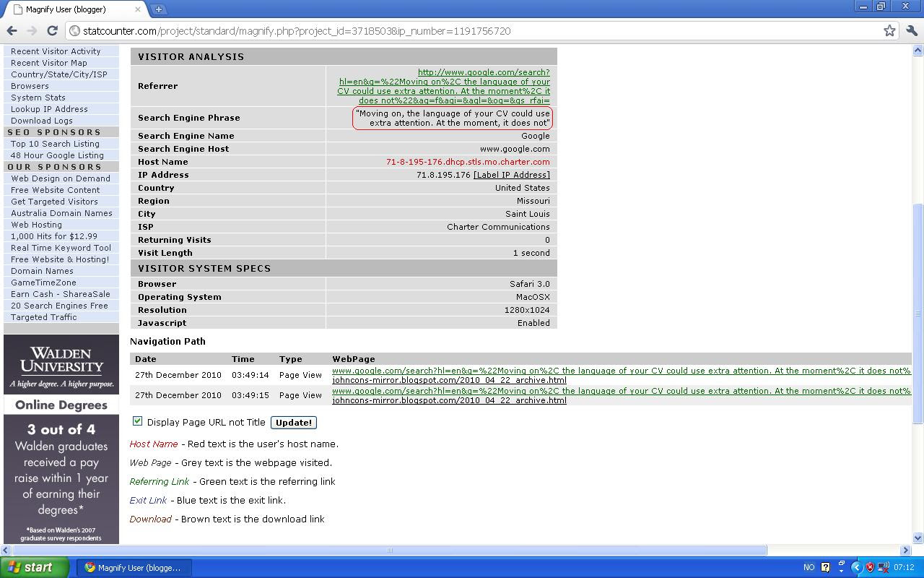Open 03:49:15 row johncons-mirror archive link
The image size is (924, 578).
449,400
